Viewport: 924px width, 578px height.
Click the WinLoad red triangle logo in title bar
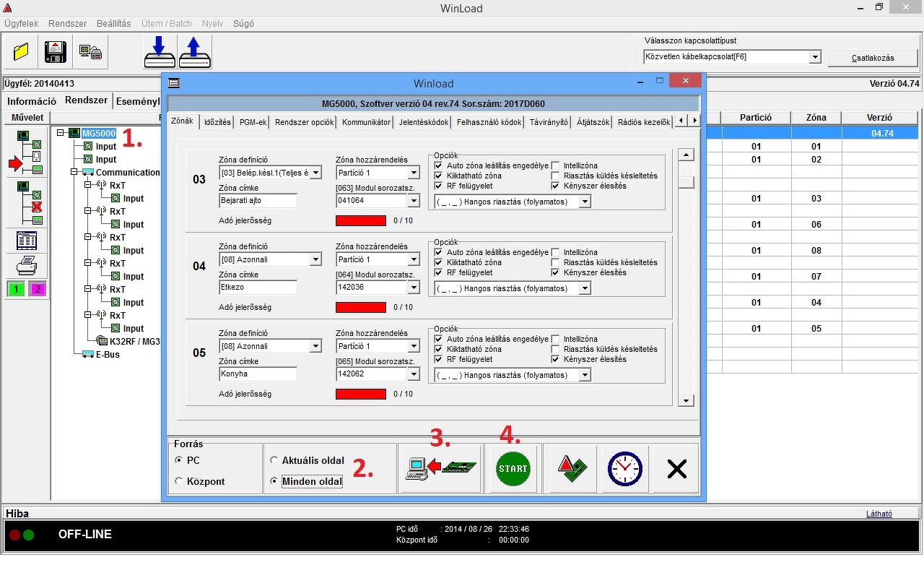pyautogui.click(x=7, y=9)
